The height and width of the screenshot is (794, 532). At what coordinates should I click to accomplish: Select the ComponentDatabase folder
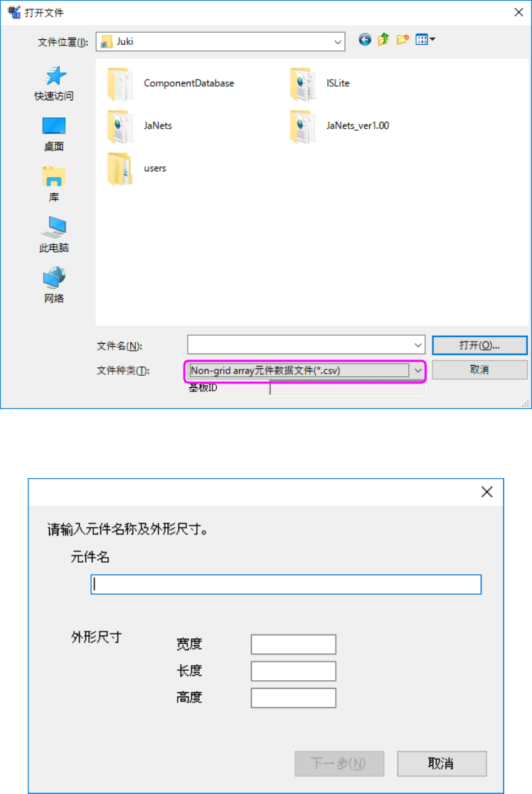click(171, 83)
